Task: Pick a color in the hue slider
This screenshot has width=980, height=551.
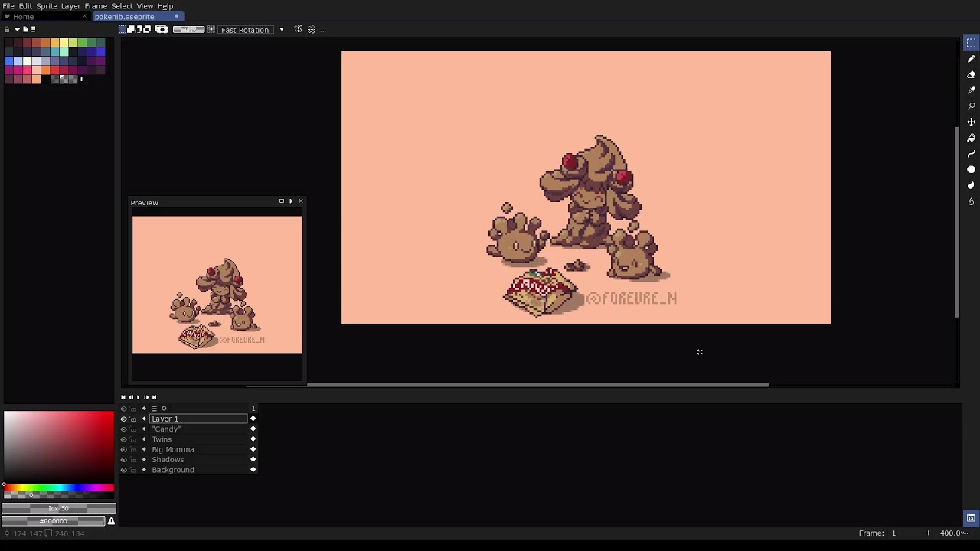Action: click(x=59, y=487)
